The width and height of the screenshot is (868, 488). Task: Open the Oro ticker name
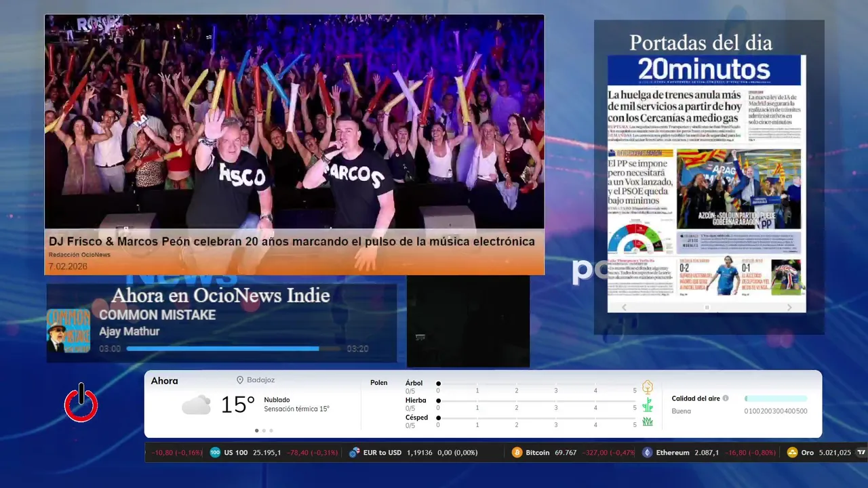807,452
